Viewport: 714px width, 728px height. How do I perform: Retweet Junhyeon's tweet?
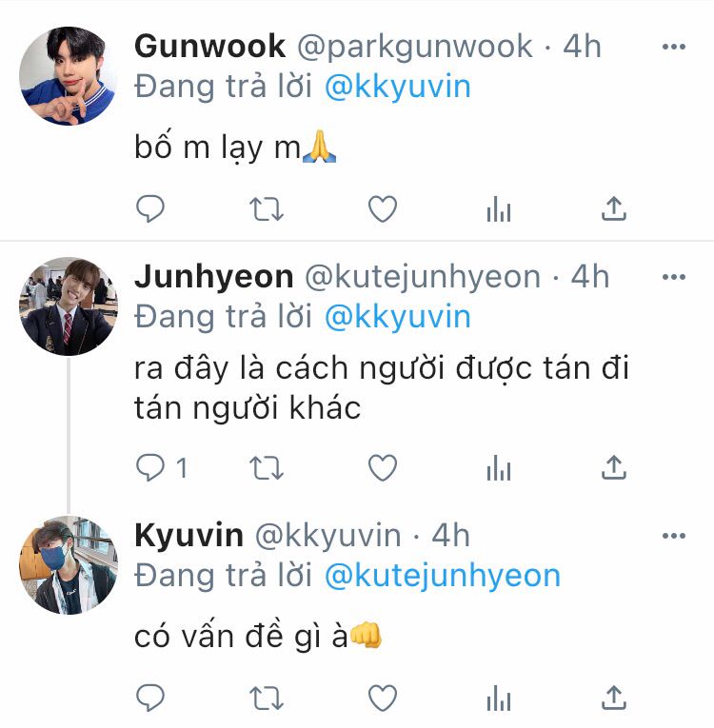click(267, 467)
